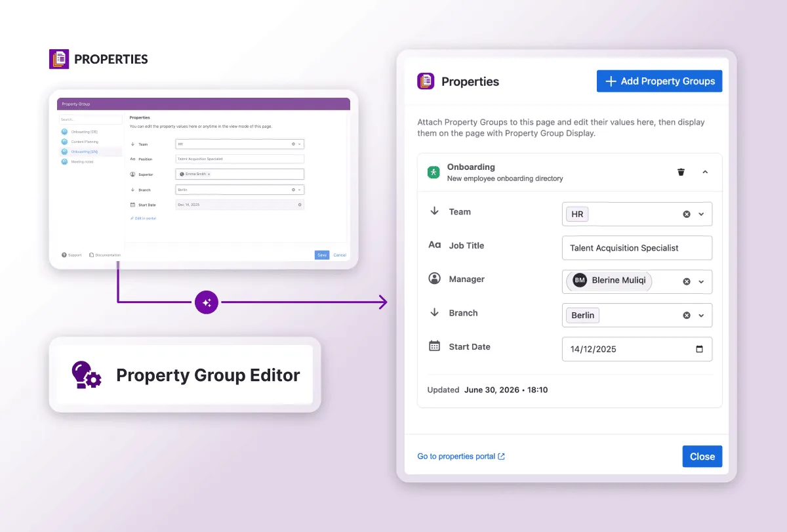Click the Meeting notes round icon
The height and width of the screenshot is (532, 787).
pos(64,161)
